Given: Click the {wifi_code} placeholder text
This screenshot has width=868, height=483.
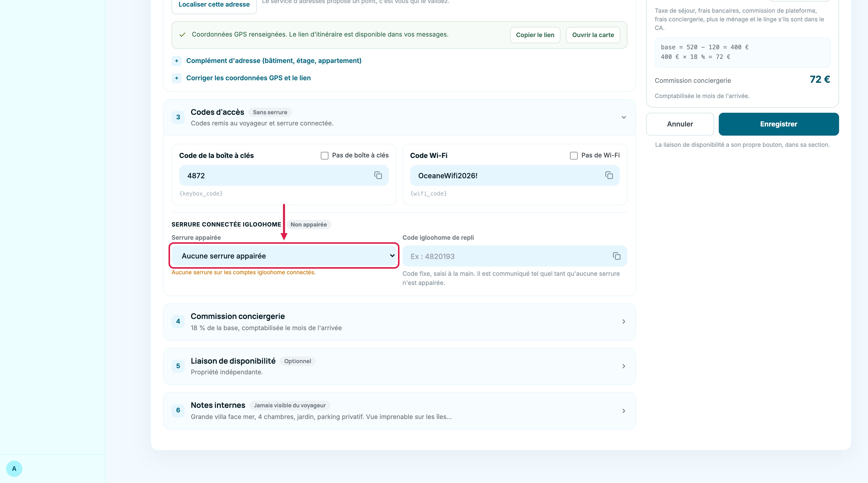Looking at the screenshot, I should 428,194.
